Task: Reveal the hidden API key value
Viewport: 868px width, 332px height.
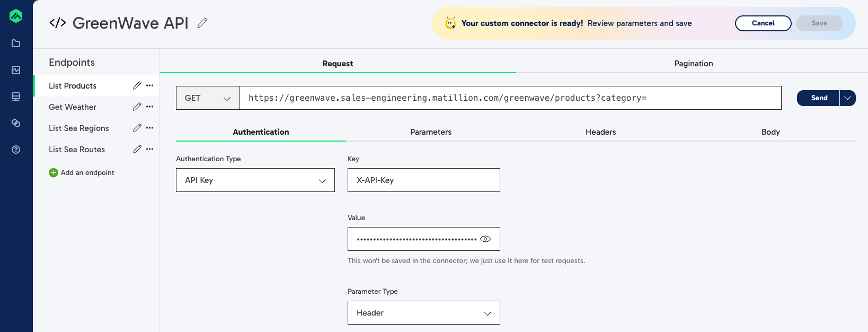Action: point(485,239)
